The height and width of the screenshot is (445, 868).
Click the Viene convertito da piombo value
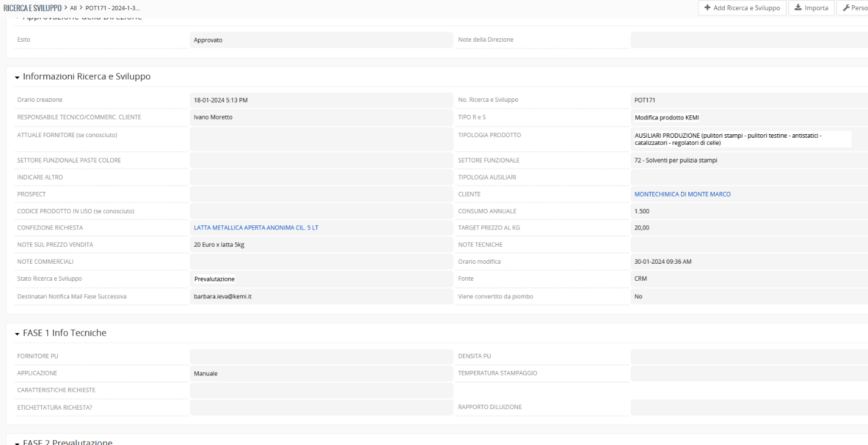point(748,297)
